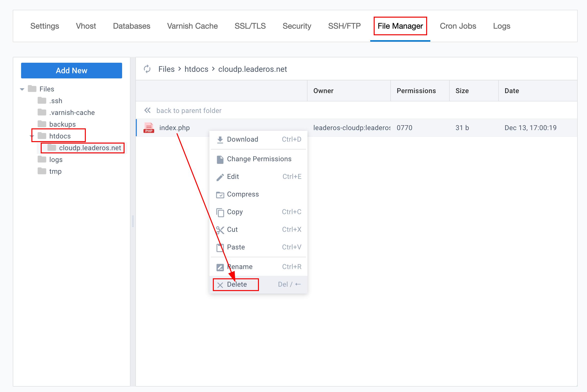Screen dimensions: 587x392
Task: Click the pencil Edit icon in the context menu
Action: 220,177
